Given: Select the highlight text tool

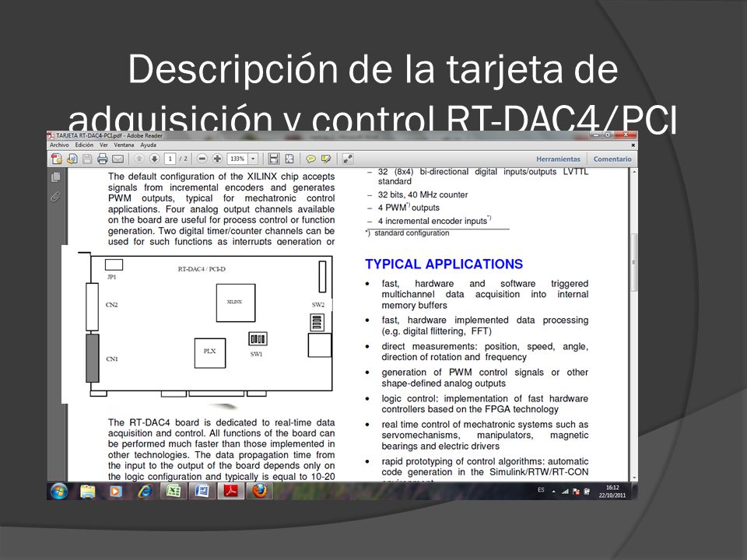Looking at the screenshot, I should tap(326, 159).
